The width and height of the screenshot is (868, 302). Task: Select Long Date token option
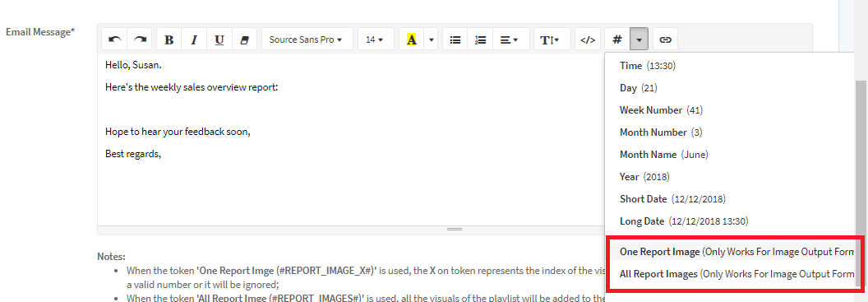point(730,221)
